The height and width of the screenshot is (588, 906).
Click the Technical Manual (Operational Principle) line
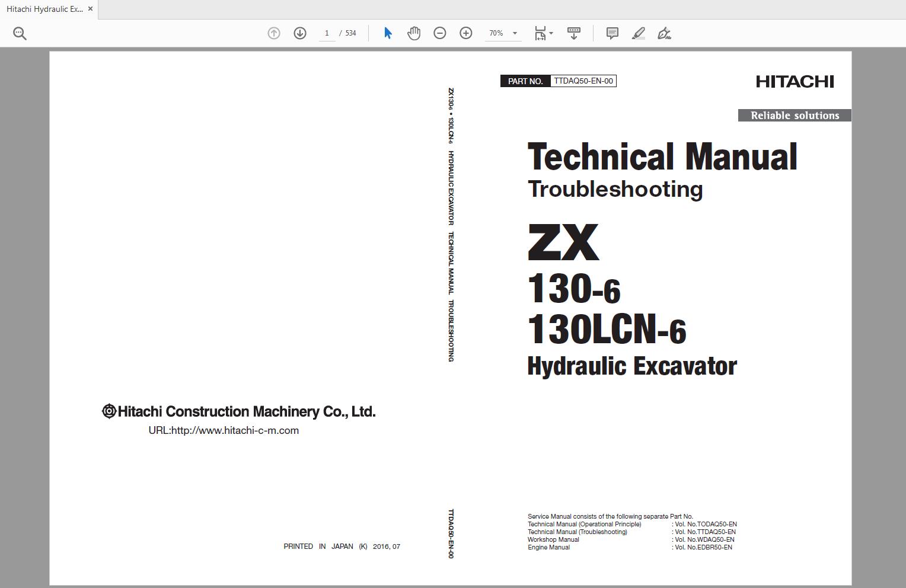coord(584,524)
